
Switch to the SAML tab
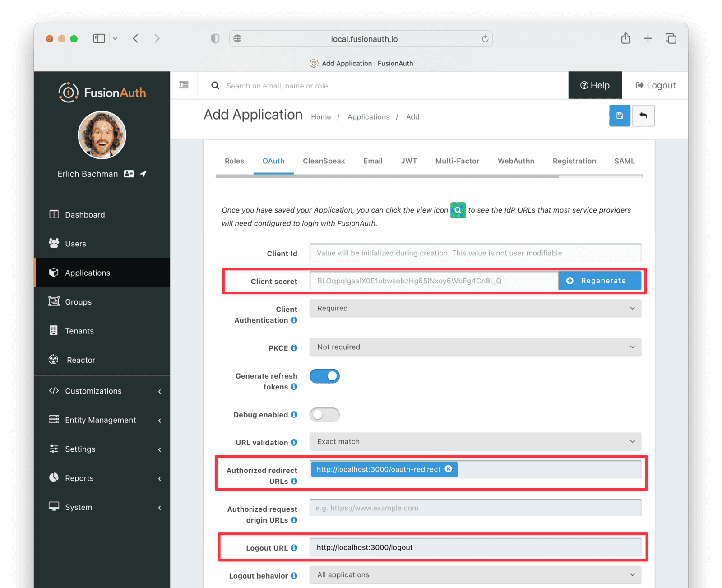click(624, 161)
